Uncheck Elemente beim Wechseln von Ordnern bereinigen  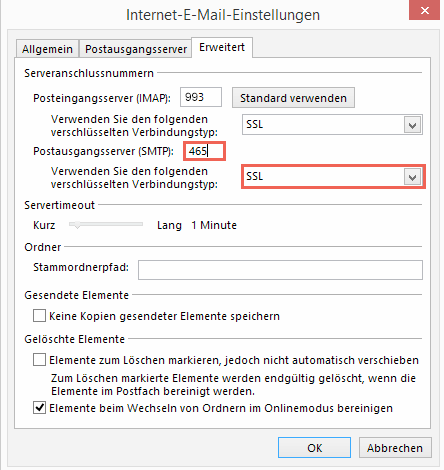click(x=39, y=408)
